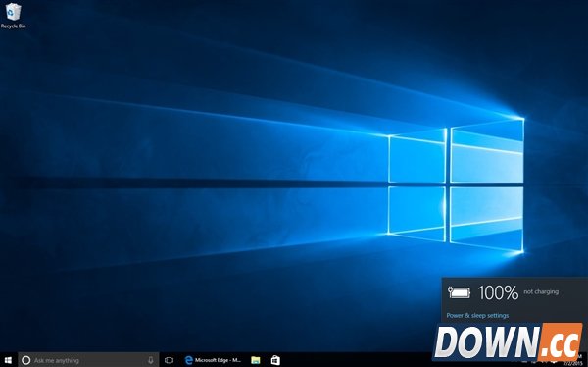Open Power & sleep settings link

(x=477, y=316)
